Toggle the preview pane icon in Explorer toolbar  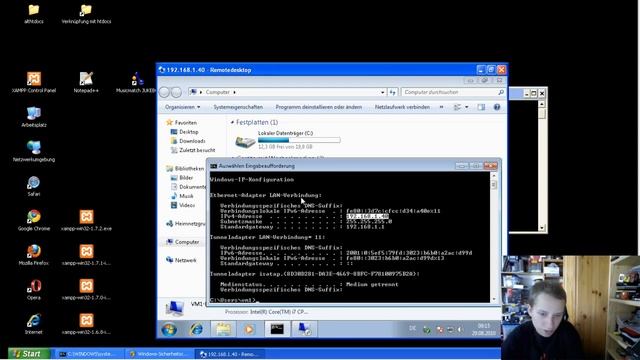481,107
